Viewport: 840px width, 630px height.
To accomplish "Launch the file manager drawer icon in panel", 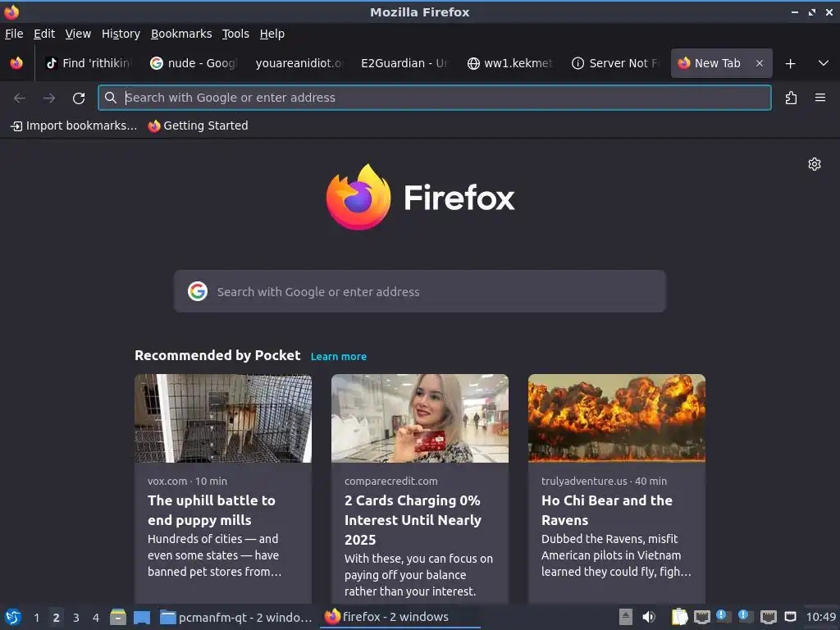I will tap(118, 617).
